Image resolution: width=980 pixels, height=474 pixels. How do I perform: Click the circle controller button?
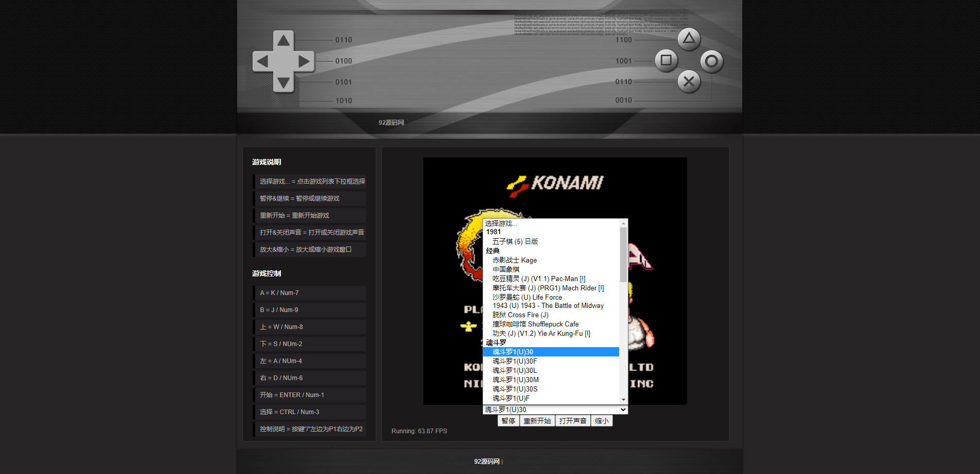click(x=711, y=61)
